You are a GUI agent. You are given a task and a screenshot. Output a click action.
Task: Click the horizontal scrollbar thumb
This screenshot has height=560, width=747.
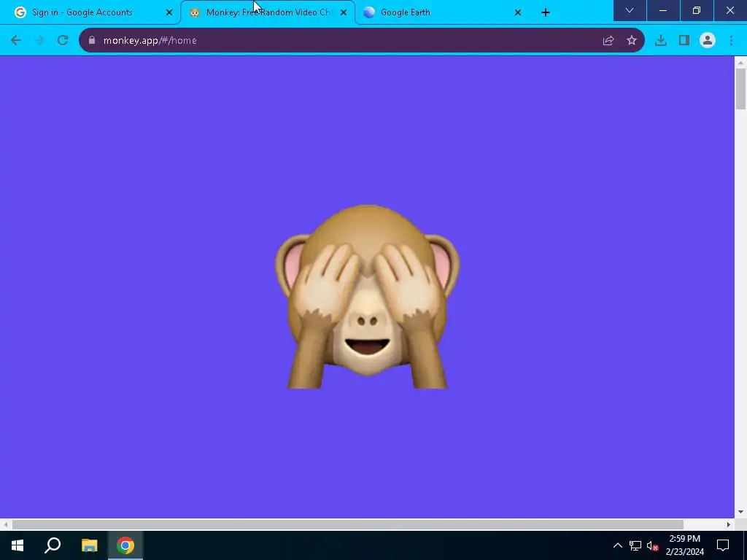pos(348,524)
